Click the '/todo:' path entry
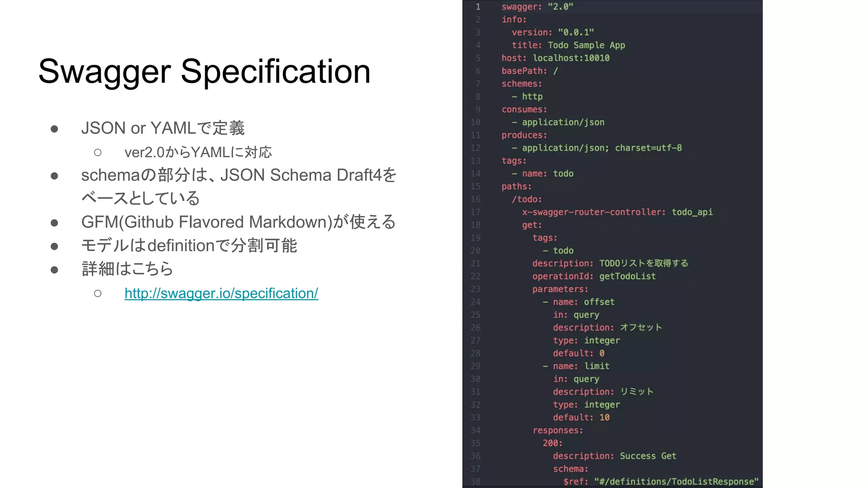The width and height of the screenshot is (868, 488). click(527, 199)
